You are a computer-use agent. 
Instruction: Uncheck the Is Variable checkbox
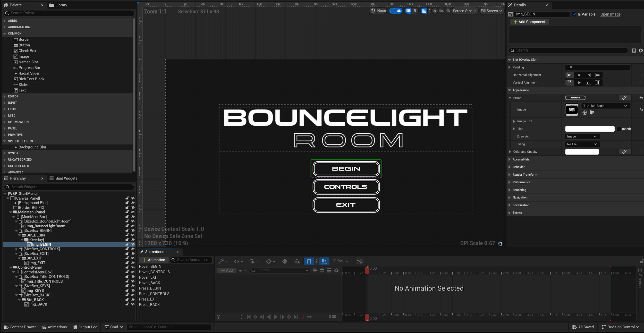(x=574, y=14)
